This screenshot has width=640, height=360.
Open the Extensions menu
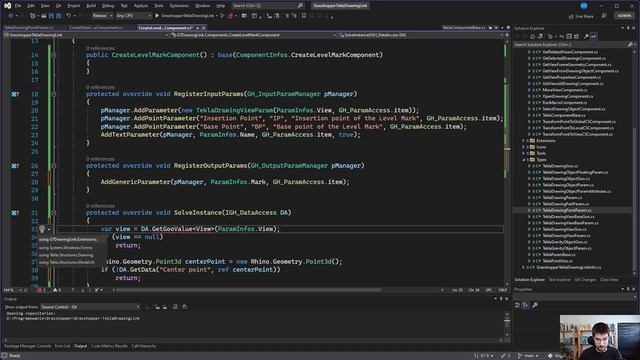pyautogui.click(x=179, y=6)
